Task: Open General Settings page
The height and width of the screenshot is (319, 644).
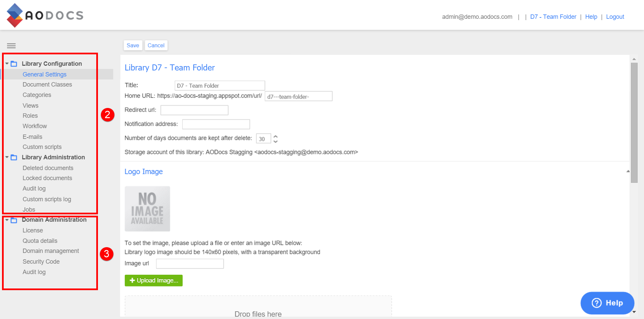Action: click(x=45, y=74)
